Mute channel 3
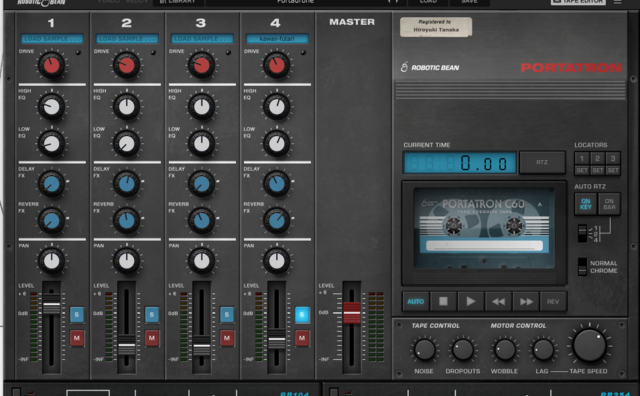The width and height of the screenshot is (640, 396). click(227, 338)
